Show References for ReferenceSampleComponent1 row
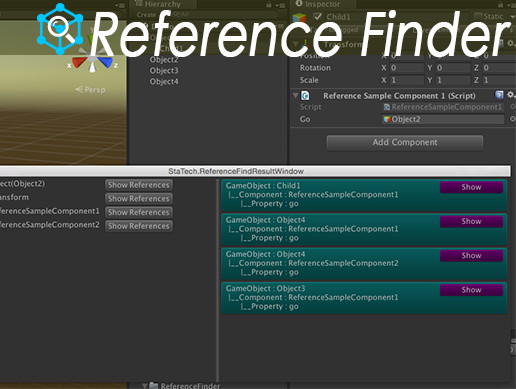The width and height of the screenshot is (516, 389). (139, 212)
